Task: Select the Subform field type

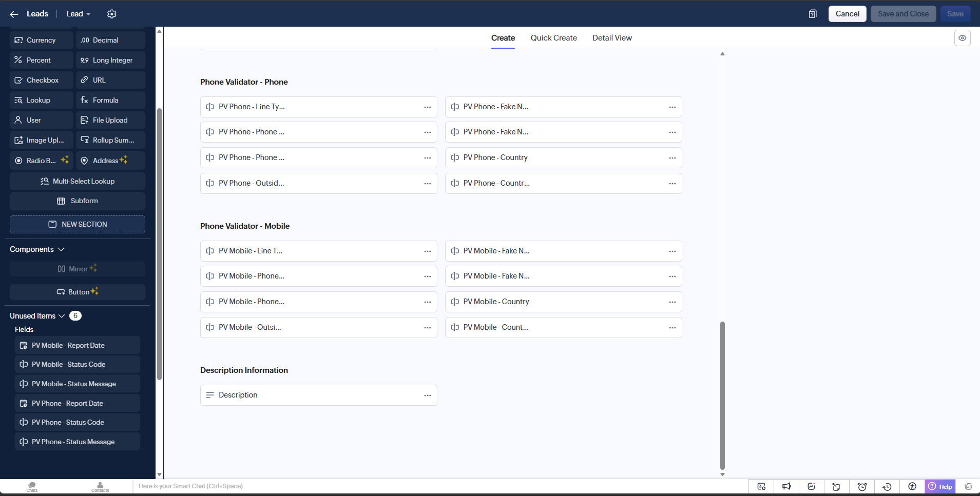Action: pyautogui.click(x=78, y=201)
